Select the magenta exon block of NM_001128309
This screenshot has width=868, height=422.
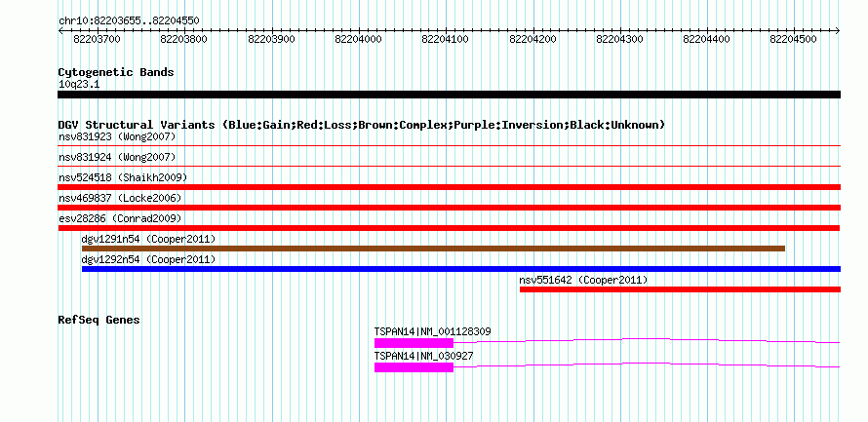pos(414,343)
